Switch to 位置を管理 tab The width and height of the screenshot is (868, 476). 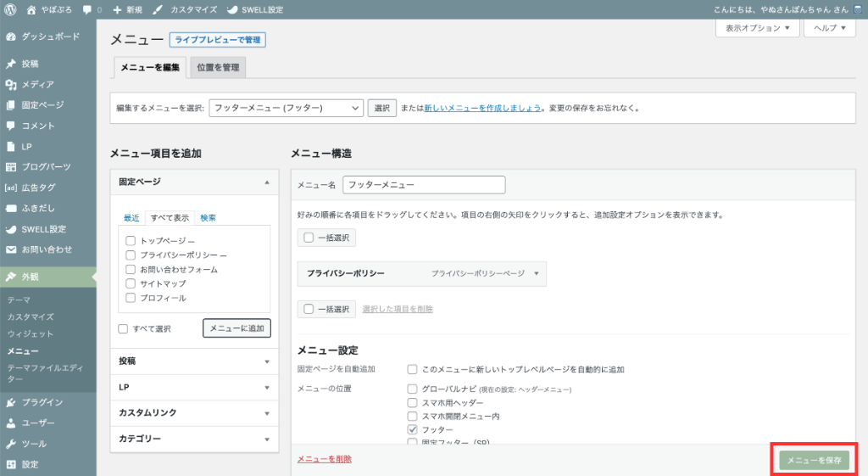(x=218, y=68)
